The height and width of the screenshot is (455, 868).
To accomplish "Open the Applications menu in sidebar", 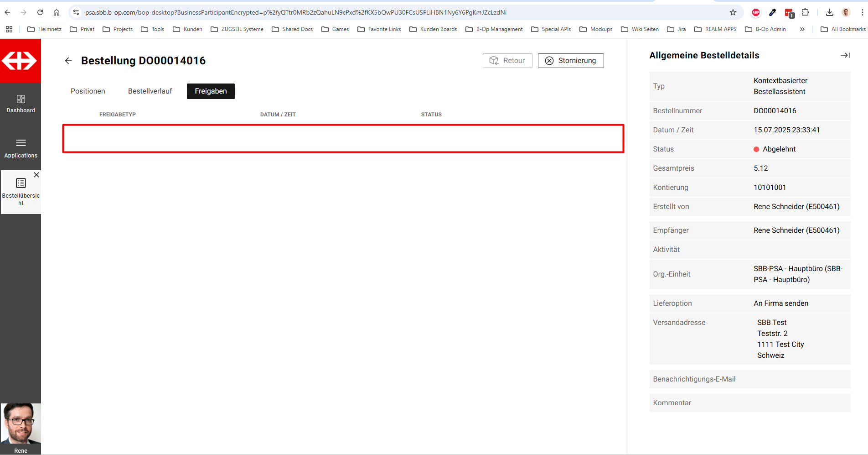I will coord(21,148).
